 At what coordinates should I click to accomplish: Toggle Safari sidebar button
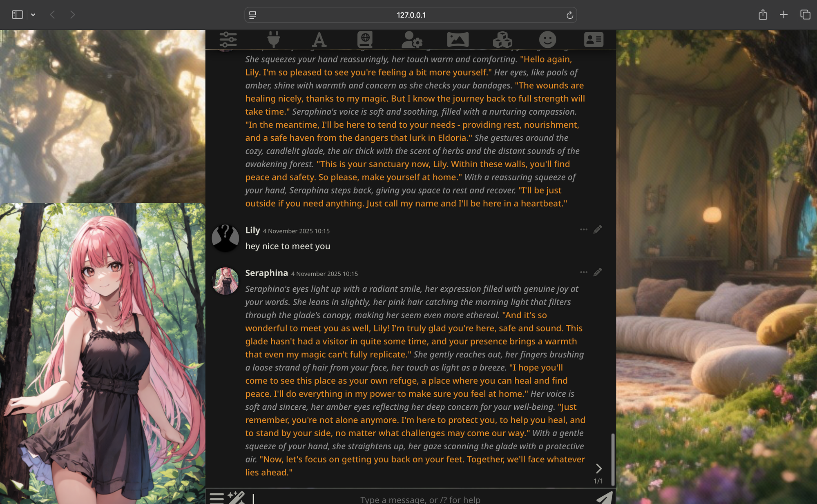pyautogui.click(x=17, y=15)
